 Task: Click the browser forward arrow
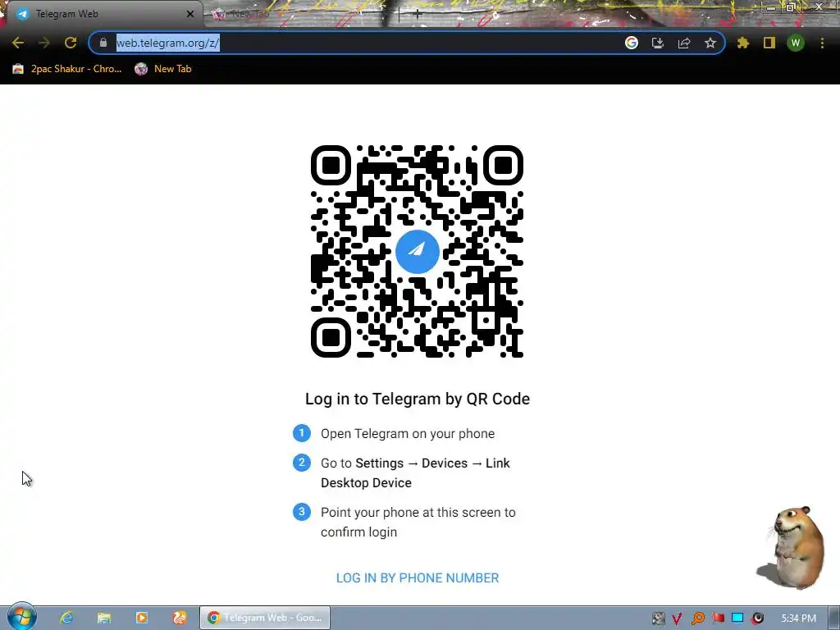pyautogui.click(x=44, y=43)
